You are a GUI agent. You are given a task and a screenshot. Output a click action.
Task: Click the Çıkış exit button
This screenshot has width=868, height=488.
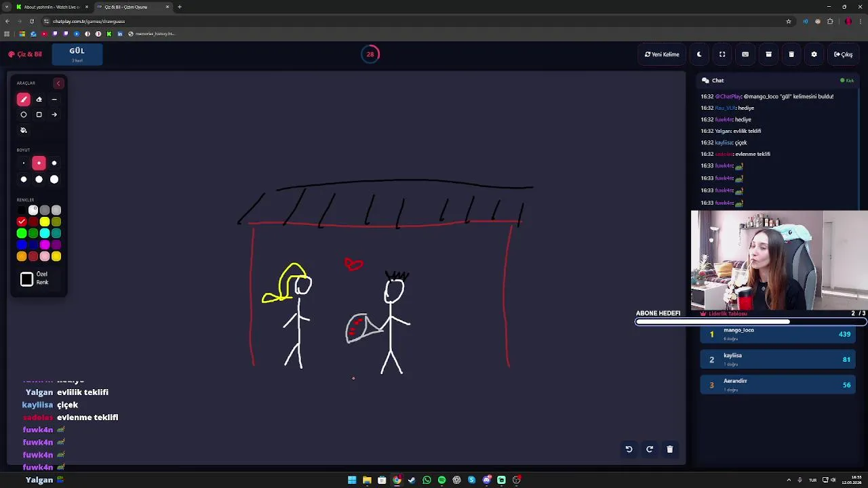click(x=844, y=54)
